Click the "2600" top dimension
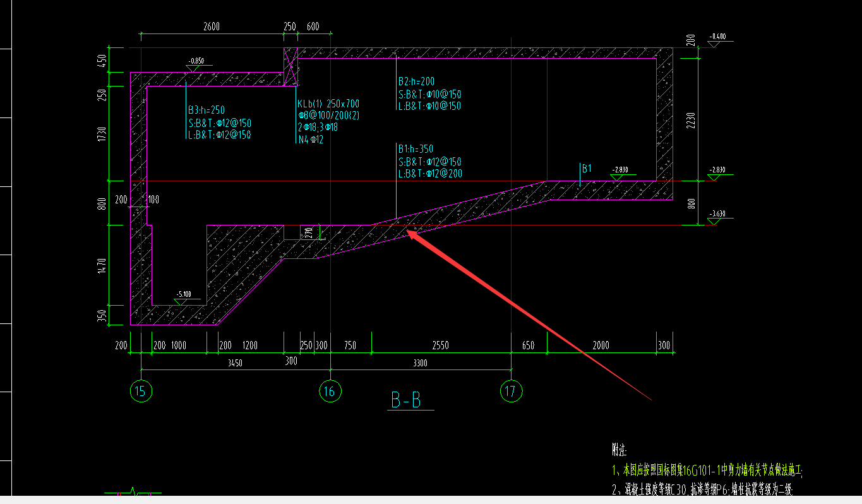Viewport: 862px width, 504px height. (x=212, y=27)
